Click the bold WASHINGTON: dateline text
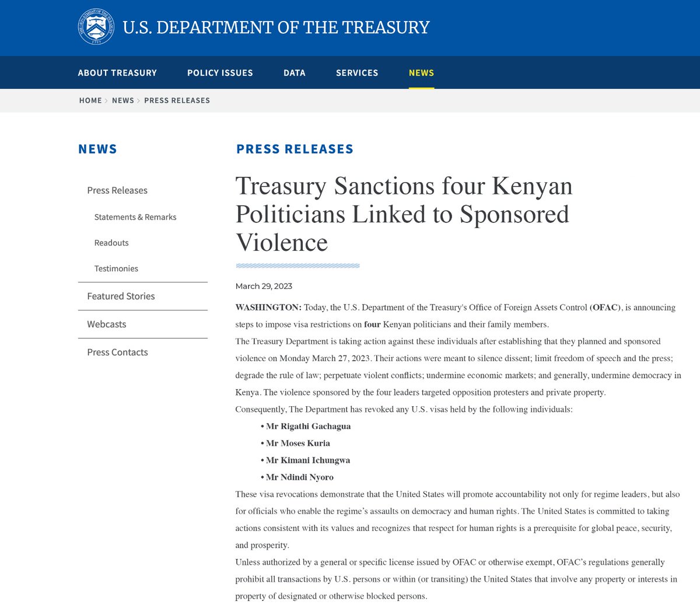This screenshot has height=608, width=700. click(268, 308)
